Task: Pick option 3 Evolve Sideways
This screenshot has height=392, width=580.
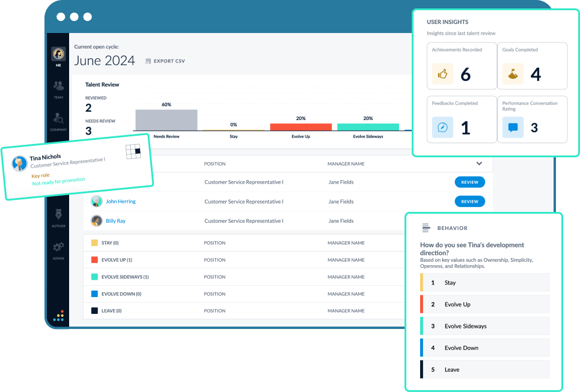Action: click(485, 326)
